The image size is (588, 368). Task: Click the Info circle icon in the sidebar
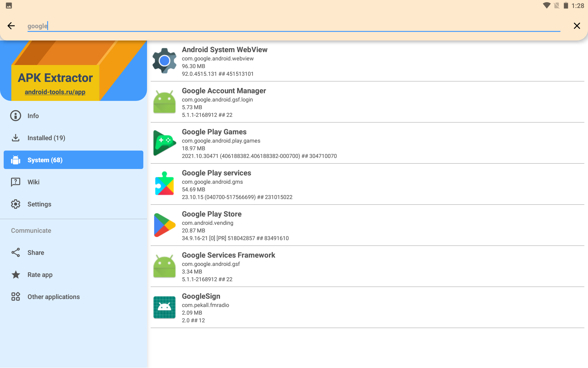click(16, 116)
